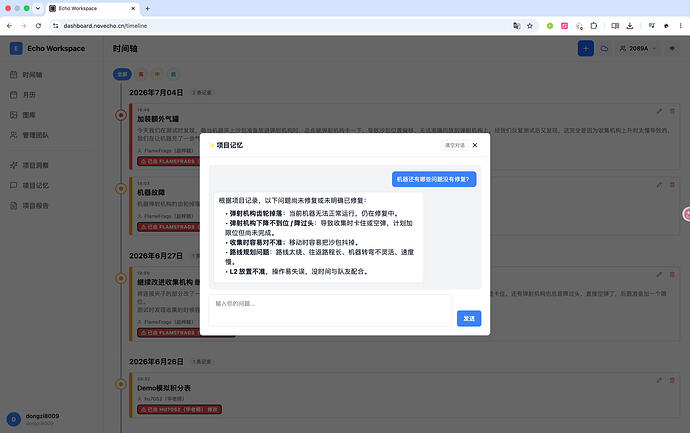Click the 路线规划问题 bullet in the answer

tap(319, 257)
